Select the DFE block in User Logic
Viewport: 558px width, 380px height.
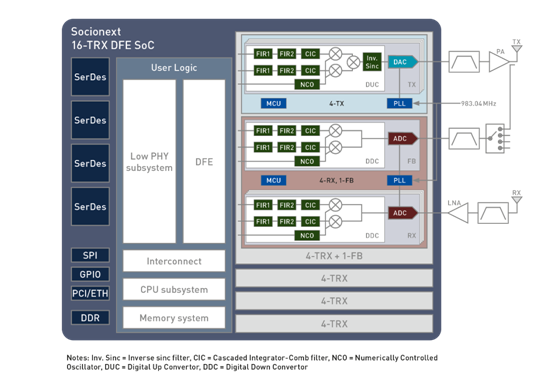(204, 162)
